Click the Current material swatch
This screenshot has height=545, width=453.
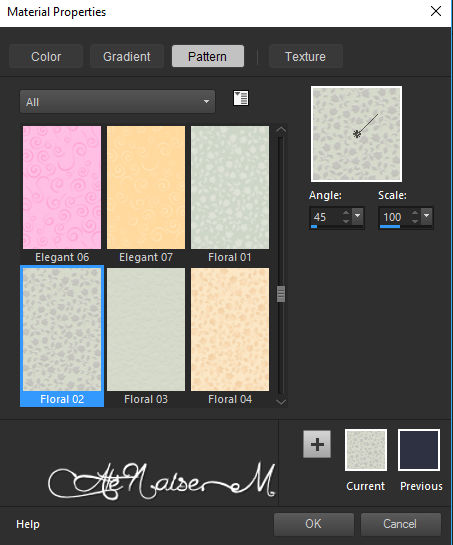366,450
